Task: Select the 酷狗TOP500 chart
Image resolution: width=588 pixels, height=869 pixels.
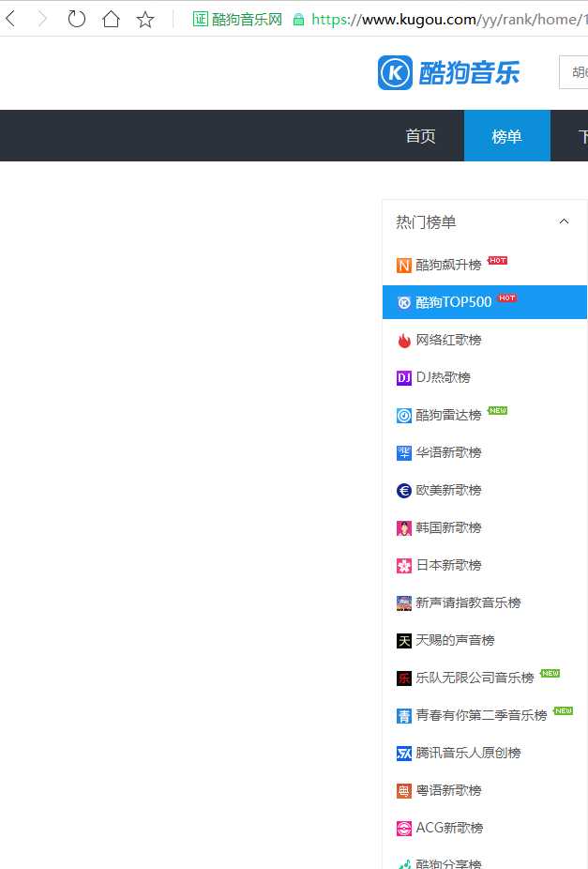Action: [485, 302]
